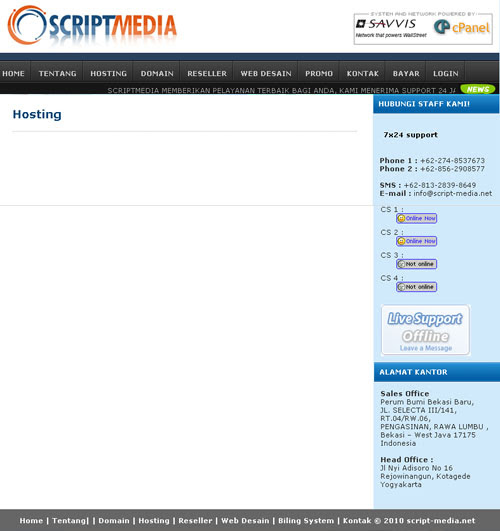This screenshot has width=500, height=531.
Task: Click the info@script-media.net email address
Action: tap(453, 193)
